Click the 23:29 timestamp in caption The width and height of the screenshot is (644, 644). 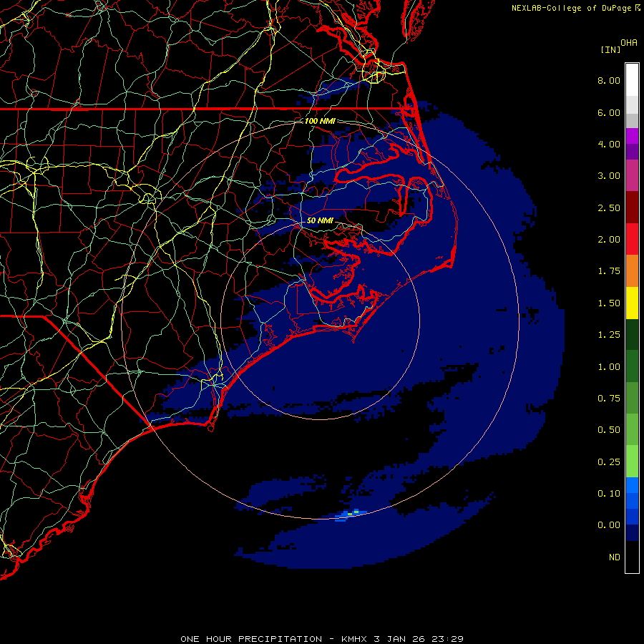pos(447,639)
